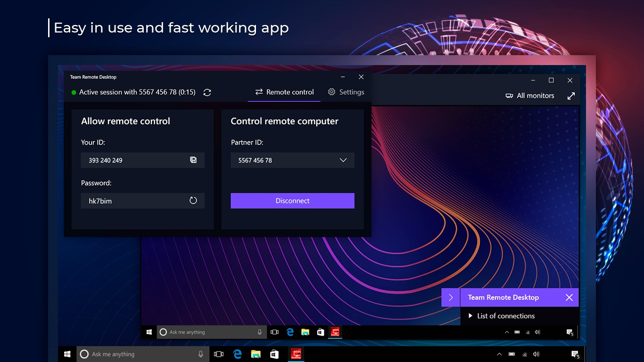The image size is (644, 362).
Task: Activate Cortana voice search microphone
Action: tap(200, 354)
